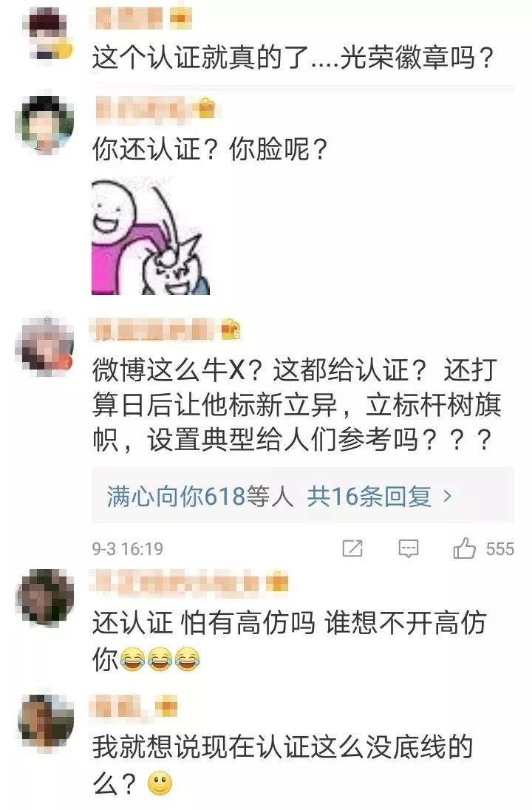Tap avatar of the 微博这么牛X commenter
Viewport: 532px width, 810px height.
[44, 346]
